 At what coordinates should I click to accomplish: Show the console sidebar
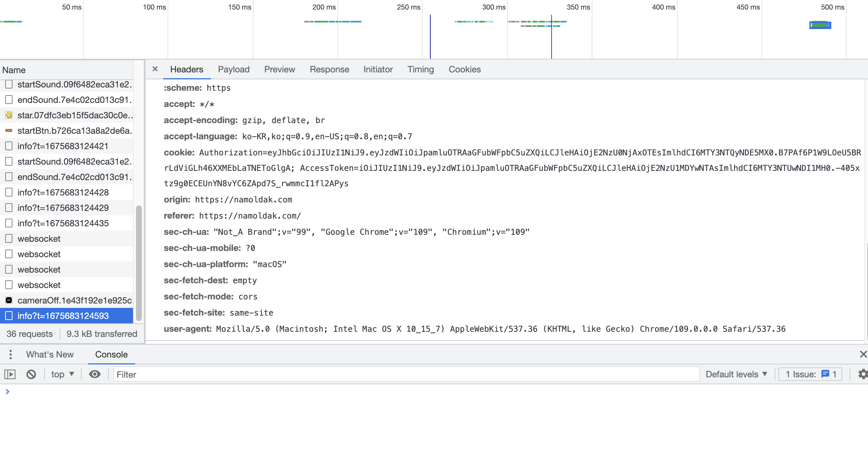click(x=10, y=374)
